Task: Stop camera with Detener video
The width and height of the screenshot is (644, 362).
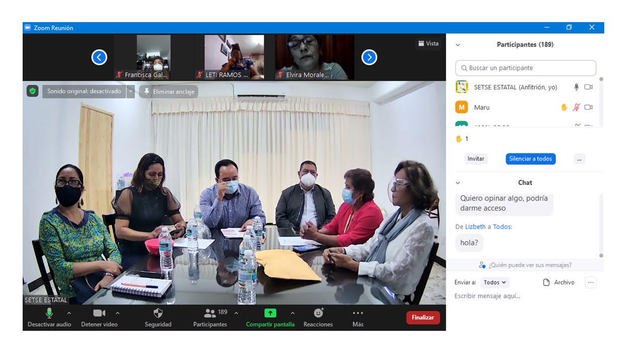Action: tap(99, 313)
